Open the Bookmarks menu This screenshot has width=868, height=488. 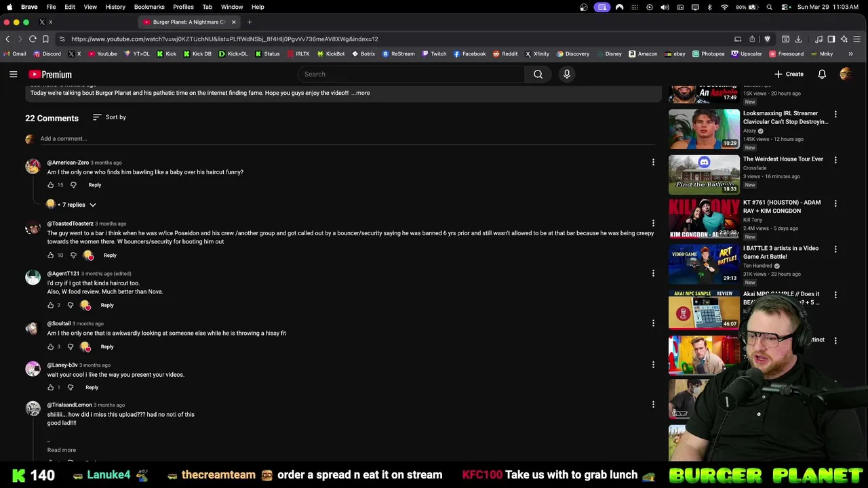coord(149,7)
